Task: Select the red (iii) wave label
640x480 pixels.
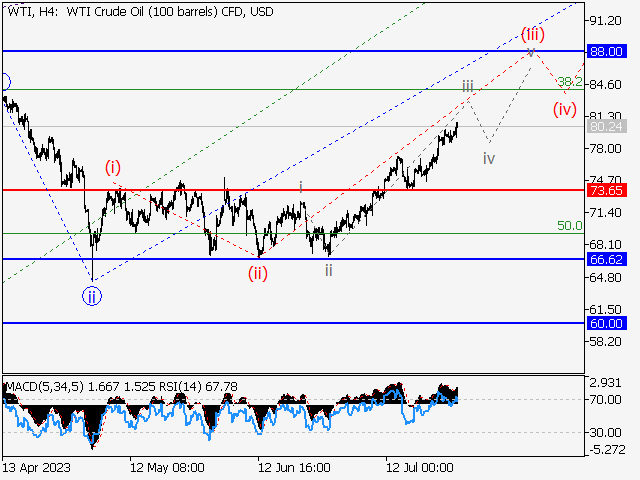Action: click(x=533, y=34)
